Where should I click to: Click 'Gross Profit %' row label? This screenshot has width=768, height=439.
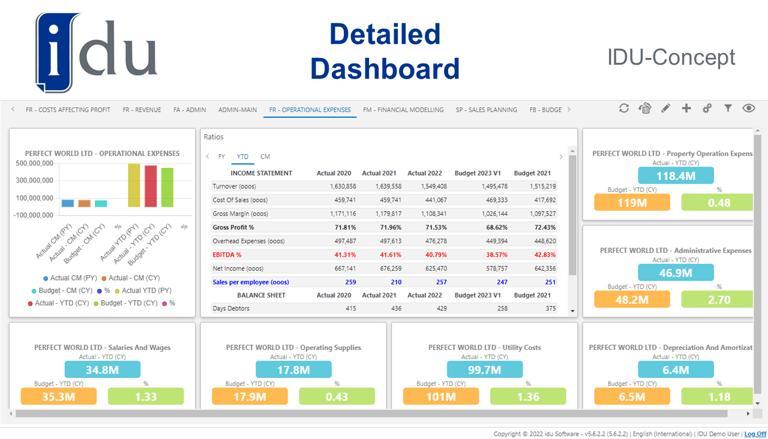click(233, 228)
